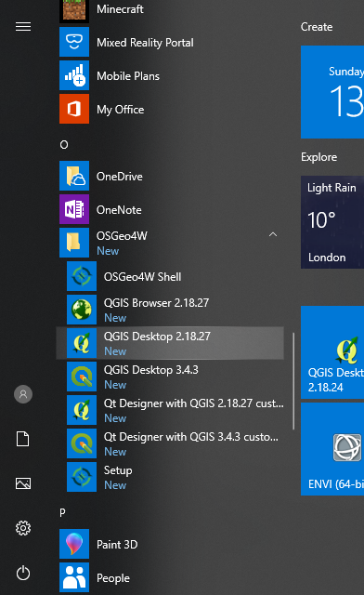Select My Office label

(x=120, y=110)
